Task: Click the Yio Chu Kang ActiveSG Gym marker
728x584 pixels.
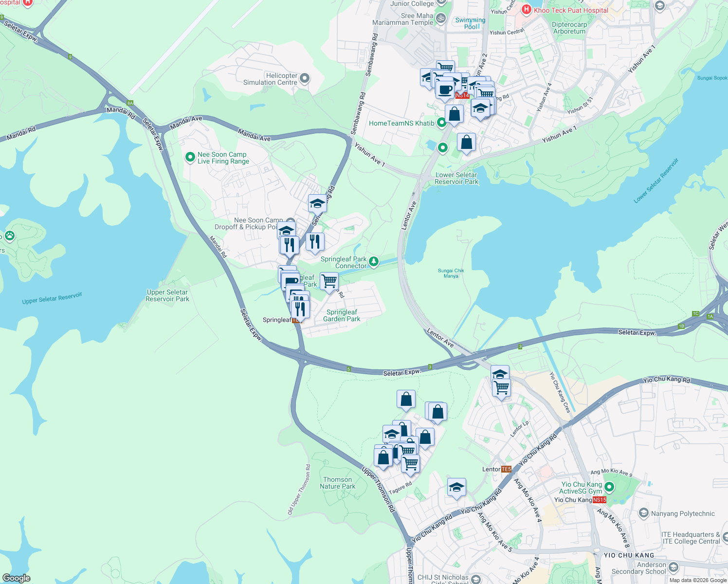Action: pos(609,488)
